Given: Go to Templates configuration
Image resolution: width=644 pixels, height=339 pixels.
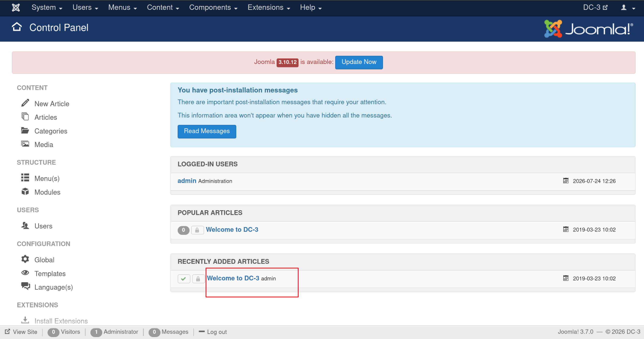Looking at the screenshot, I should point(50,273).
